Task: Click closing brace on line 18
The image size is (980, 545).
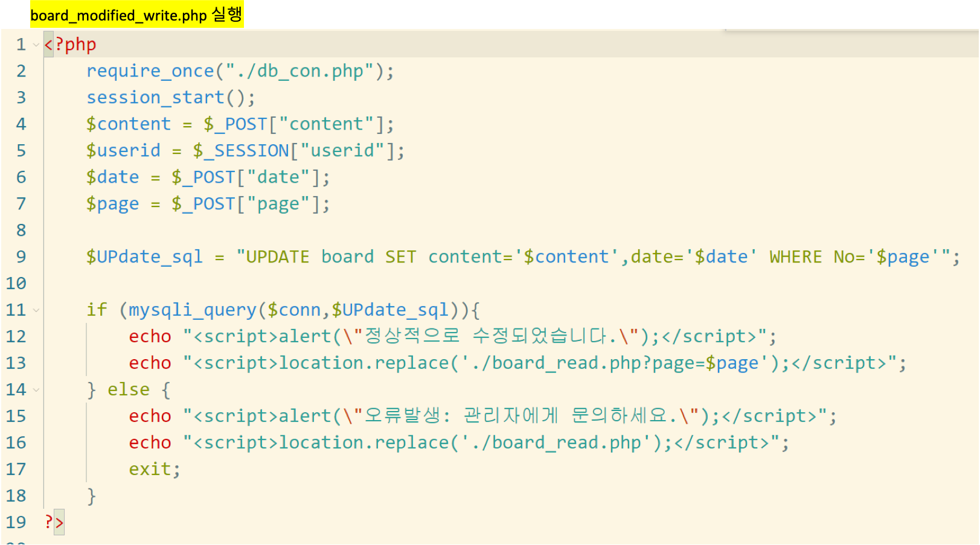Action: (x=91, y=496)
